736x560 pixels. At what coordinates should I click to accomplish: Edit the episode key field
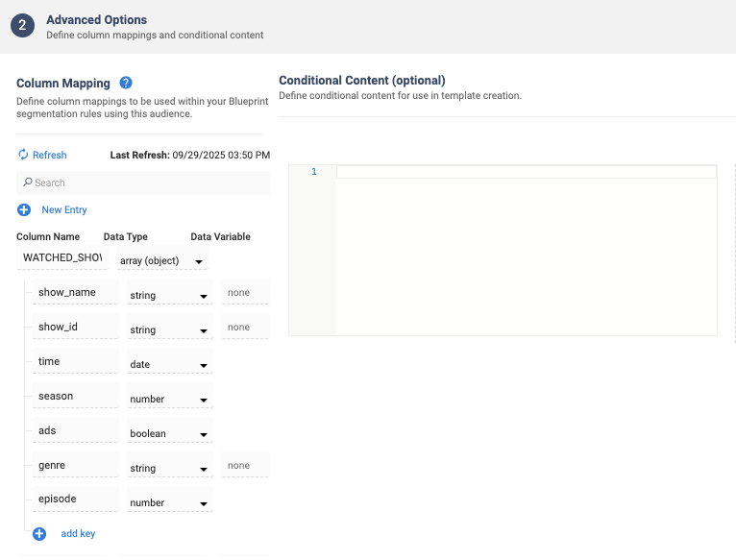(75, 499)
